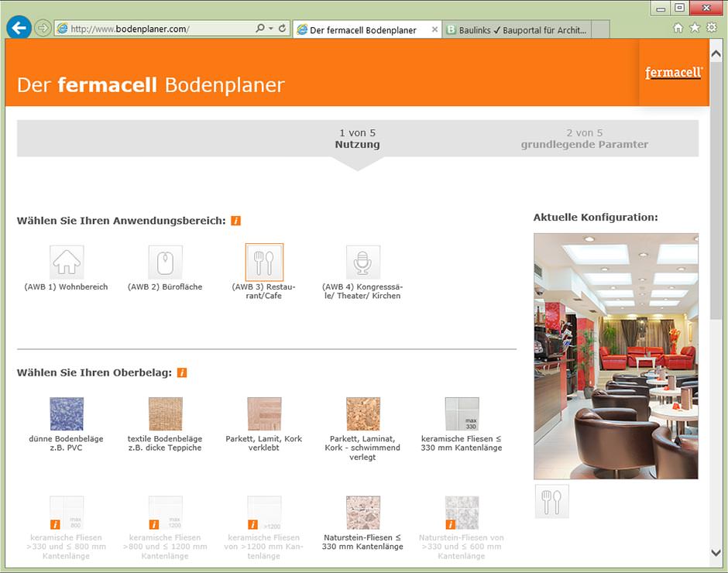Click the browser Back button

tap(19, 29)
